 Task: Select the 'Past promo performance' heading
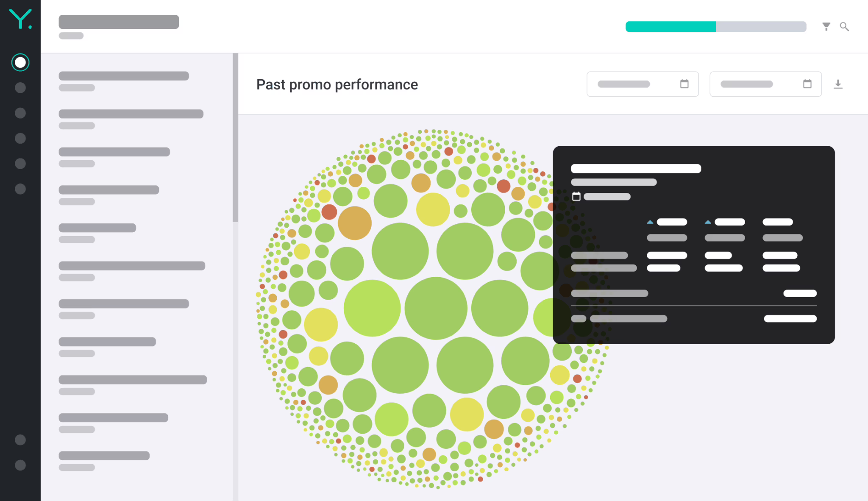337,84
